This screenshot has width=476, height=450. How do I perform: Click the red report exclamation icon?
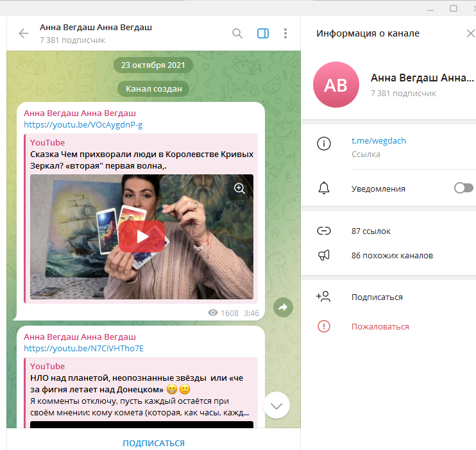tap(324, 326)
